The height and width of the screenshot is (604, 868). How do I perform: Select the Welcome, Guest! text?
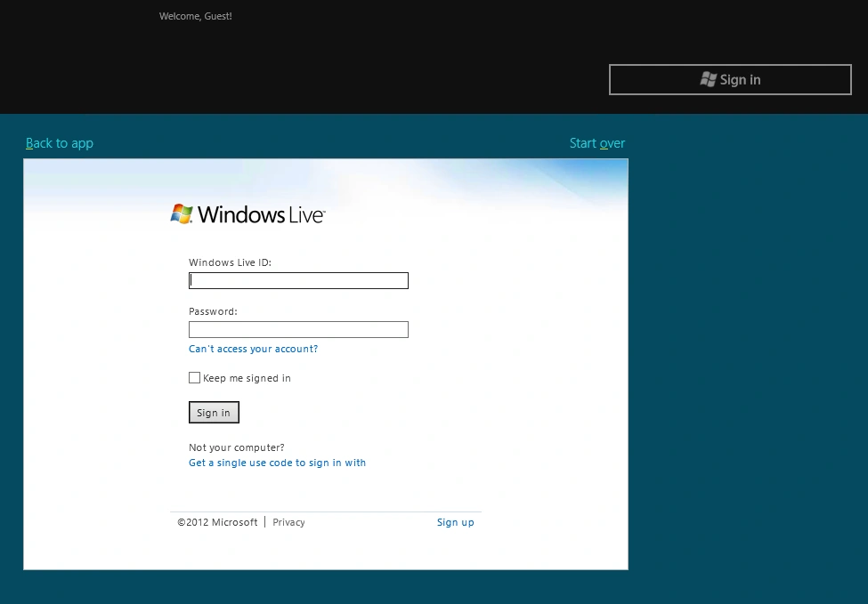coord(195,16)
